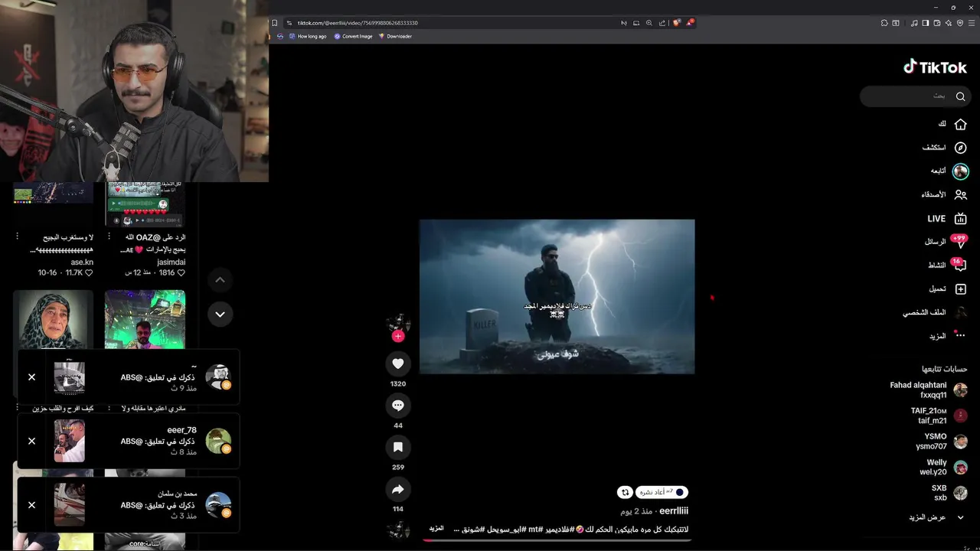
Task: Bookmark the video via the save icon
Action: [x=397, y=447]
